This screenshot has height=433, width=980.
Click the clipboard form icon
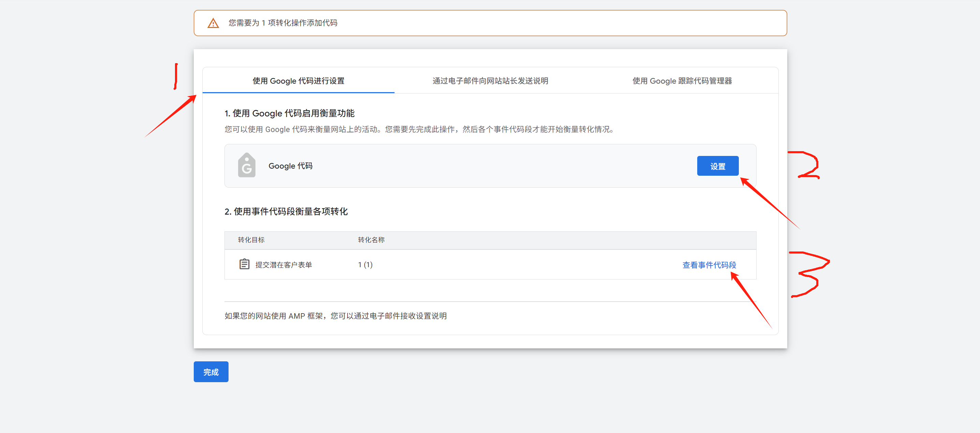click(x=244, y=264)
